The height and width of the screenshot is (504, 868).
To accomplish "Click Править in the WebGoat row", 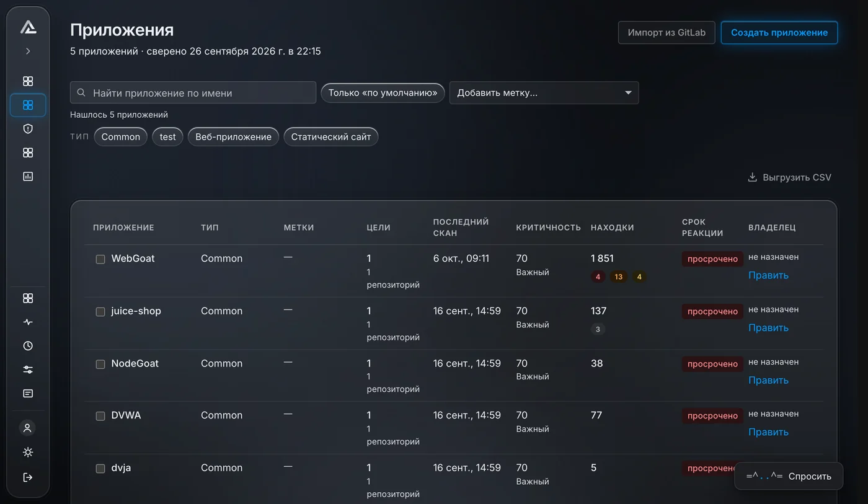I will pos(768,275).
